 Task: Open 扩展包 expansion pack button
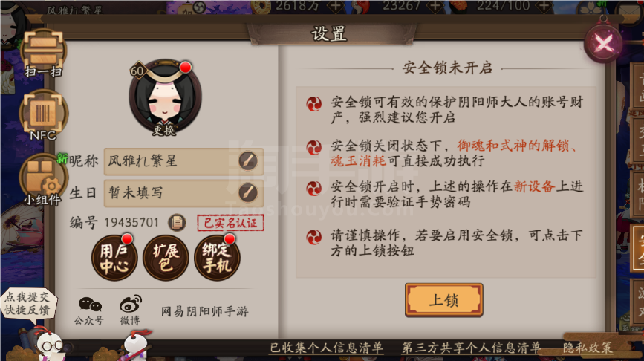click(166, 258)
